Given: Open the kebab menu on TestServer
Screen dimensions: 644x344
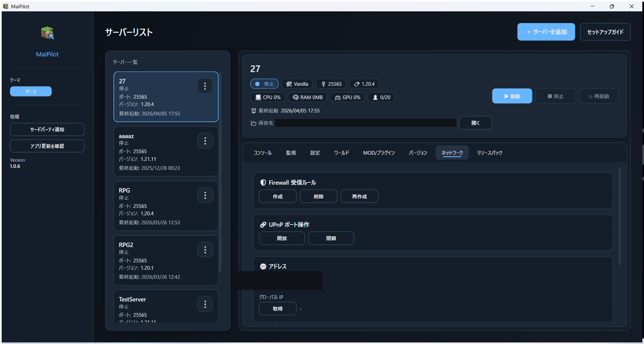Looking at the screenshot, I should tap(205, 304).
